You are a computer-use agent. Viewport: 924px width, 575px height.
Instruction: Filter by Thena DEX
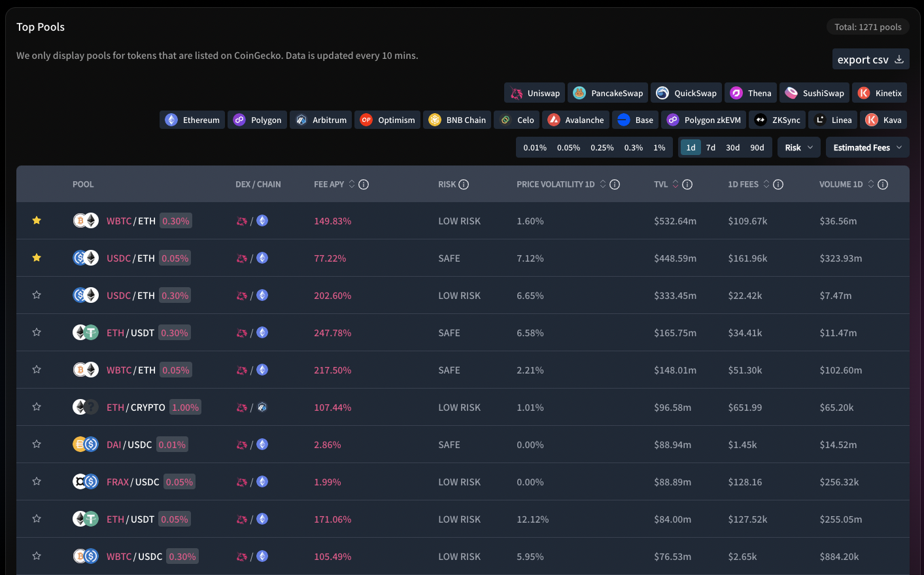[751, 93]
